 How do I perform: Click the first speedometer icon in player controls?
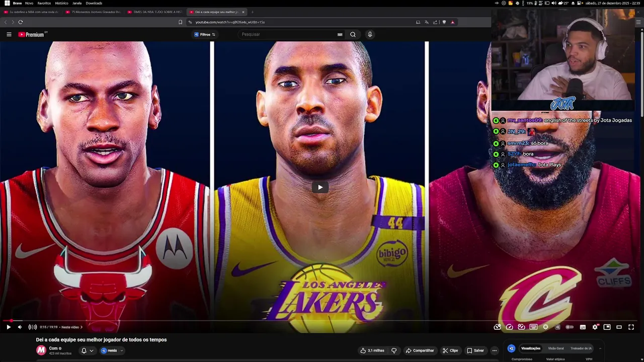[x=497, y=327]
